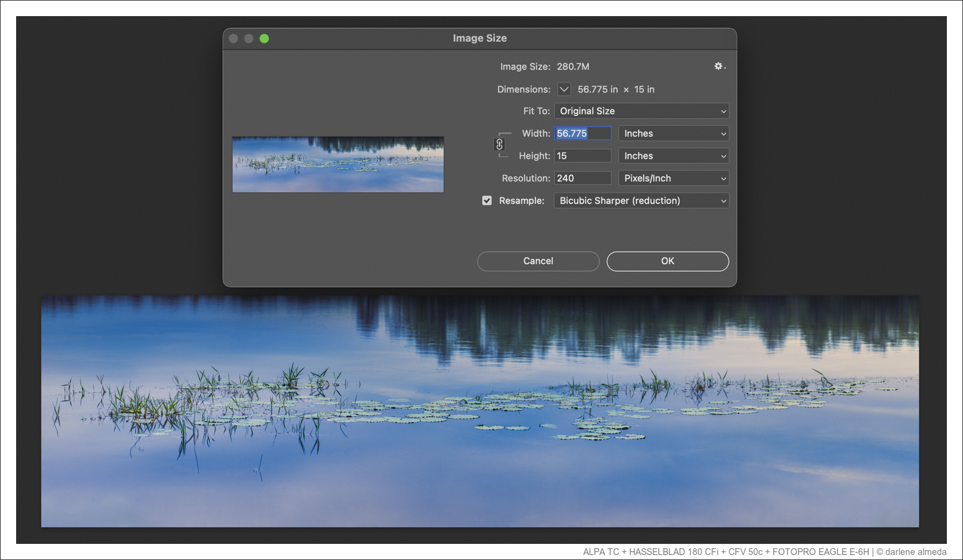Expand the Dimensions unit chevron

tap(564, 89)
